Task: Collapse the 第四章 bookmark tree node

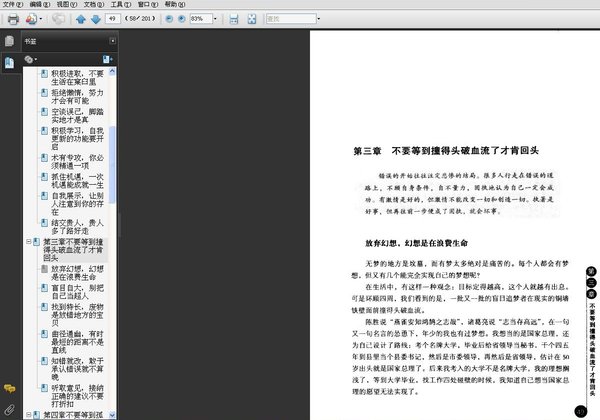Action: click(x=28, y=414)
